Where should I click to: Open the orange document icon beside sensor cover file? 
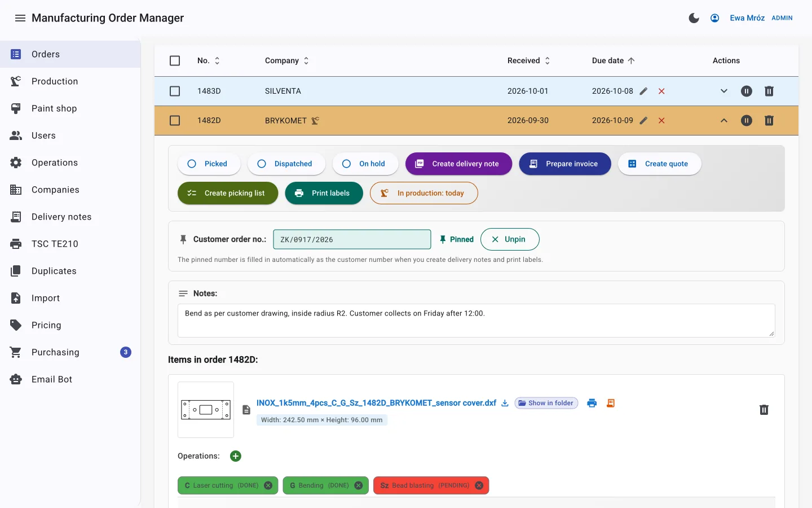click(610, 403)
